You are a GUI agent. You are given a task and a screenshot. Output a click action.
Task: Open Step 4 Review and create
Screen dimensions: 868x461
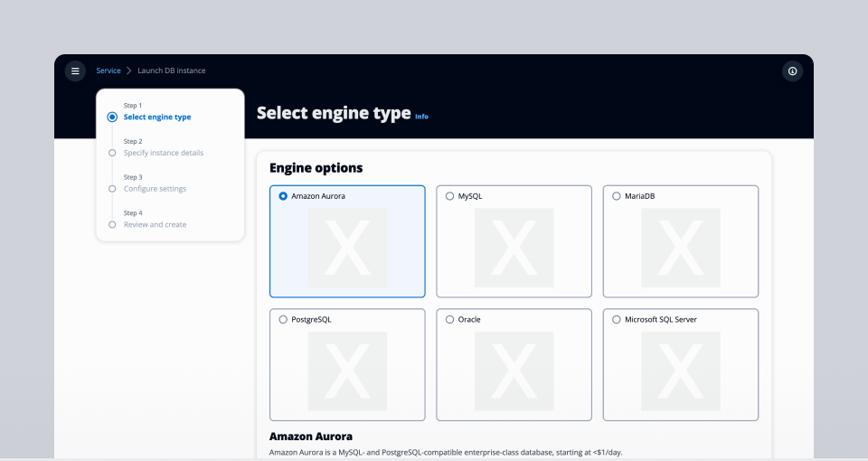pyautogui.click(x=155, y=224)
